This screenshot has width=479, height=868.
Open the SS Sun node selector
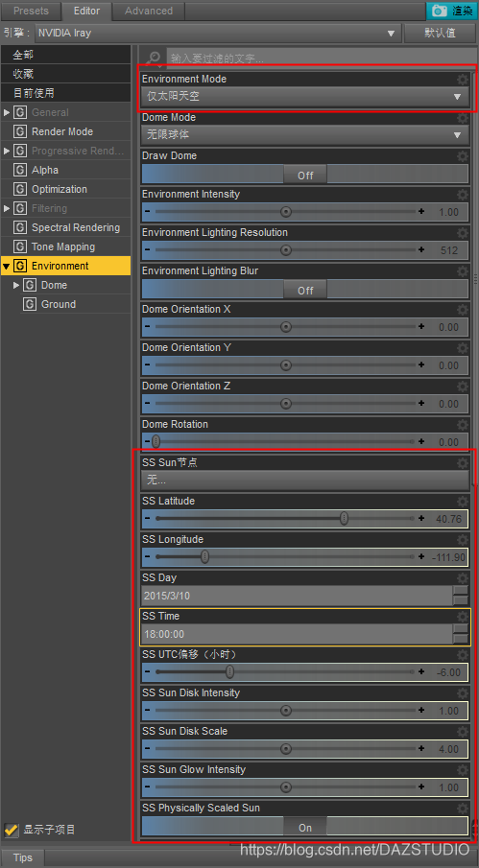click(x=305, y=480)
